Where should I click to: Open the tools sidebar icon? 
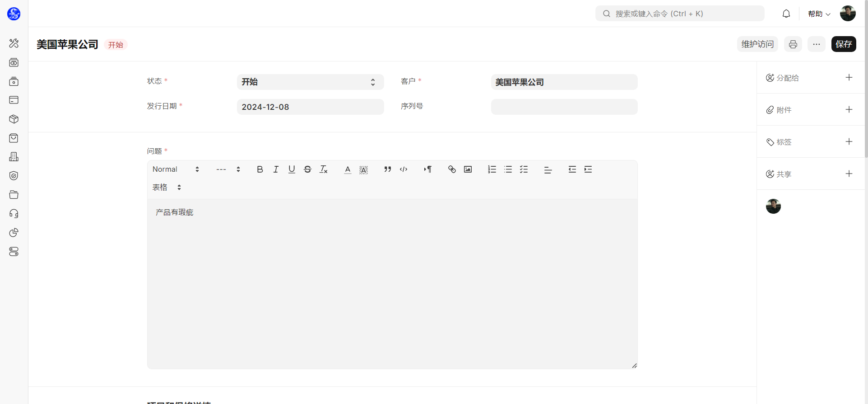coord(14,43)
